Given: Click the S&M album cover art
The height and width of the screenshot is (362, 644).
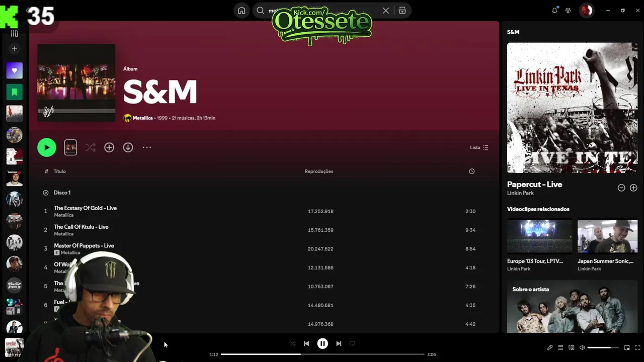Looking at the screenshot, I should coord(76,82).
